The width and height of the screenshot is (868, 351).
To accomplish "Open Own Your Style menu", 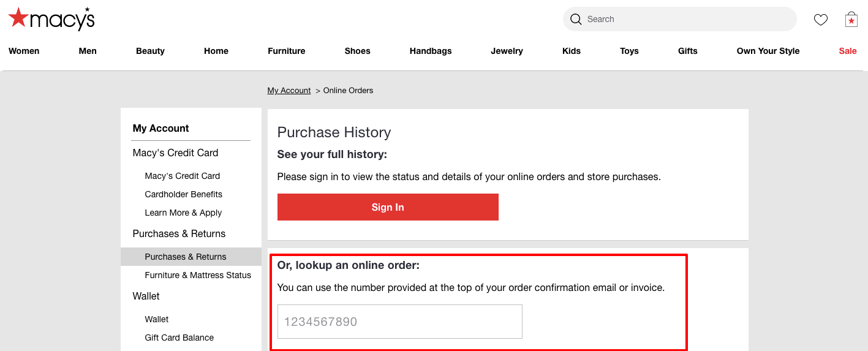I will coord(768,51).
